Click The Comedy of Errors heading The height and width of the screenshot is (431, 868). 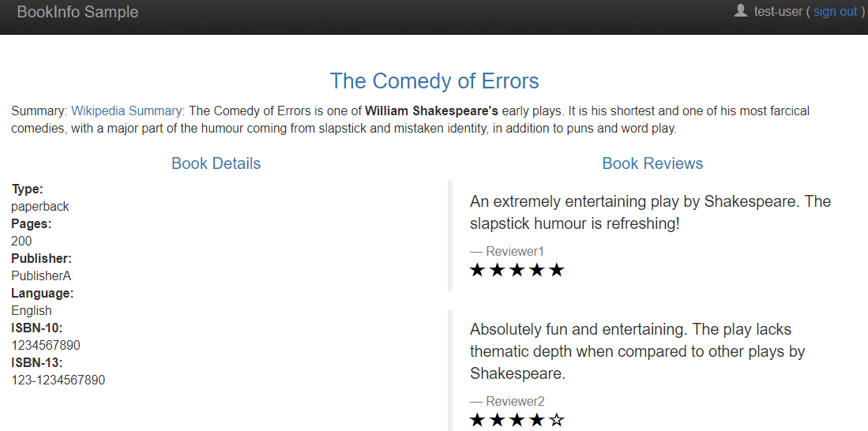434,81
